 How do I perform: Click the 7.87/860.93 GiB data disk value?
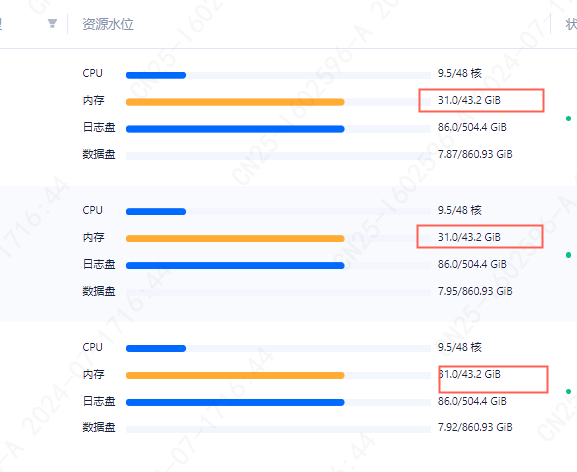475,154
